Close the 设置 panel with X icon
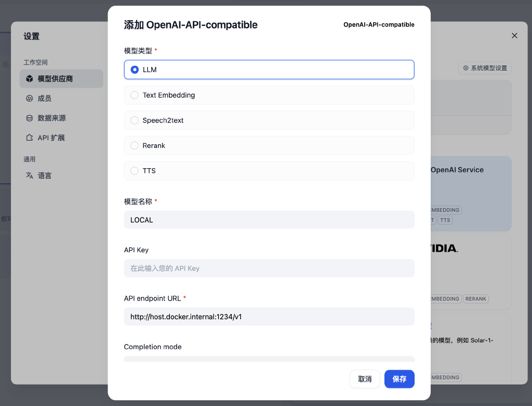Screen dimensions: 532x406 point(514,36)
